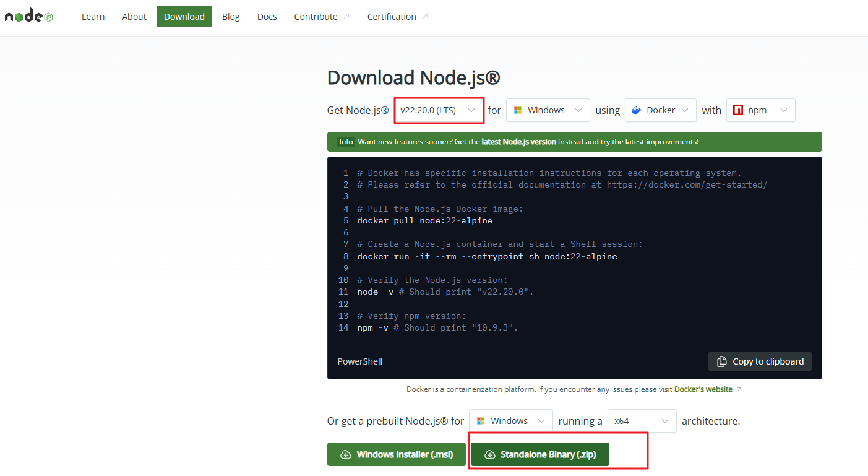This screenshot has width=868, height=476.
Task: Click Copy to clipboard button
Action: (760, 361)
